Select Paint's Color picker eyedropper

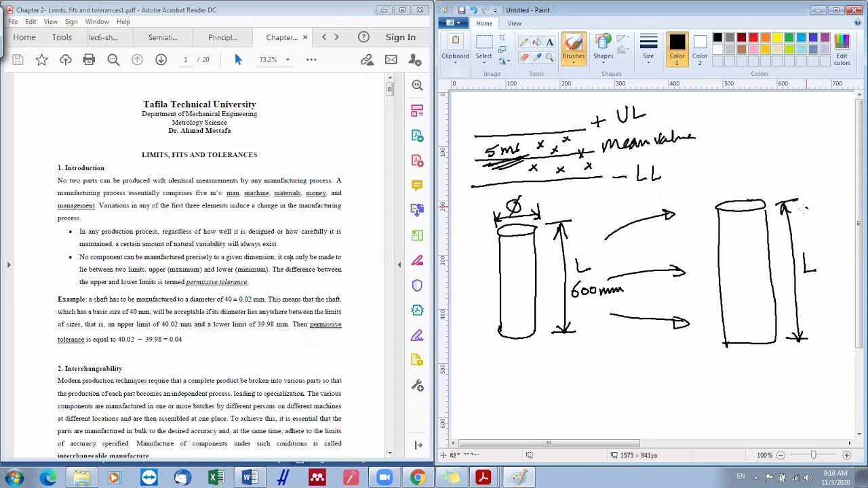tap(537, 57)
